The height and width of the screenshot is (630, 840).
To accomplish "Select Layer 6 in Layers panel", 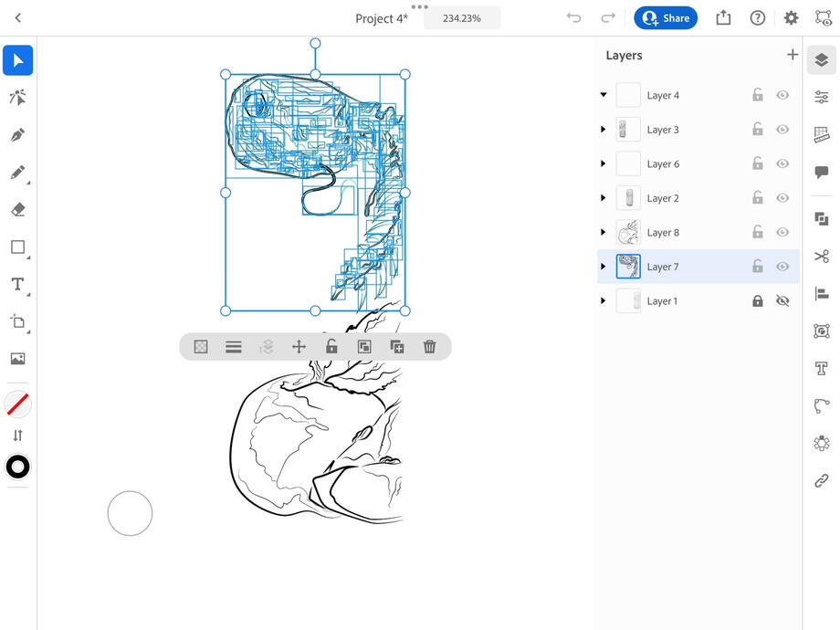I will coord(663,164).
